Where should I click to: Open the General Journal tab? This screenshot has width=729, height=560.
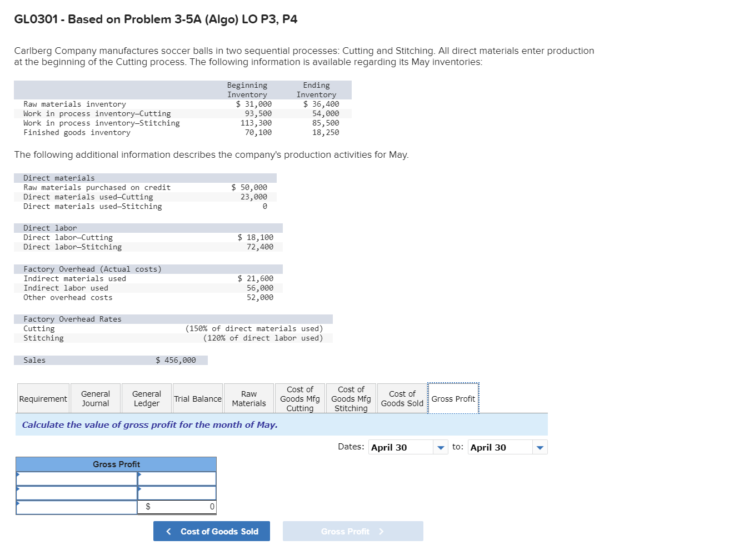[95, 398]
